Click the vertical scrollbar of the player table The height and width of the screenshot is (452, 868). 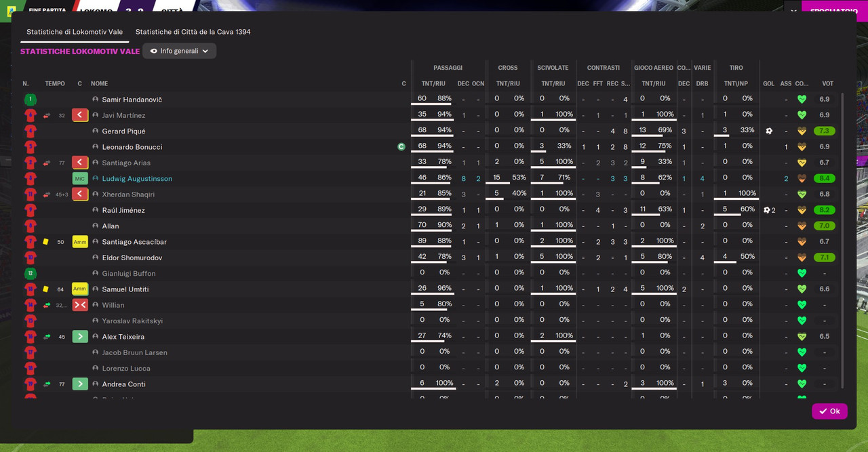843,241
